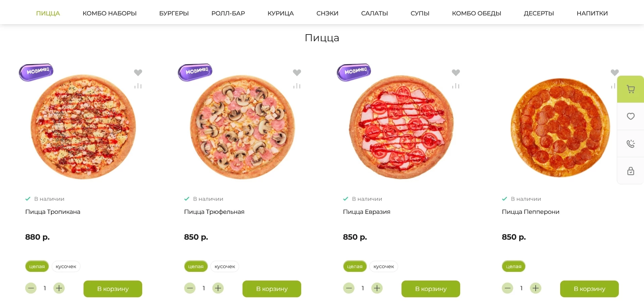Select кусочек option for Пицца Трюфельная
The image size is (644, 306).
point(225,266)
